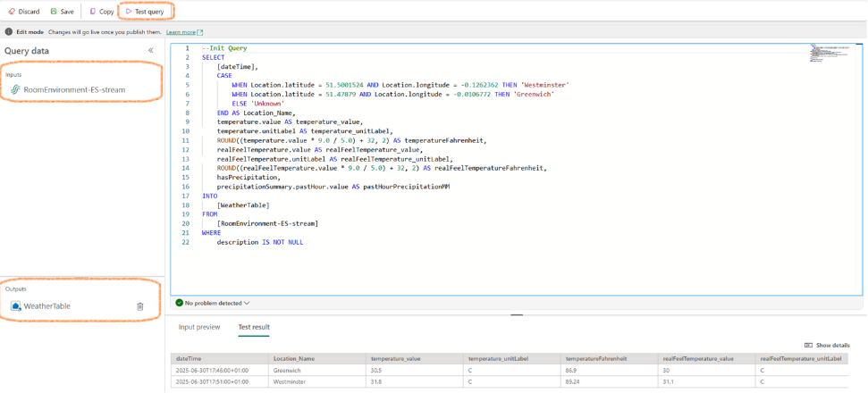Click the temperatureFahrenheit column header
Screen dimensions: 868x393
coord(609,359)
